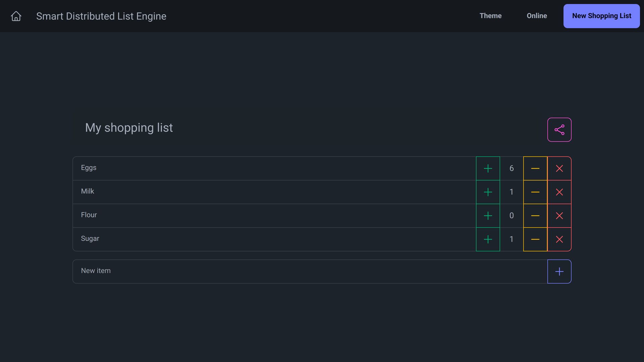Decrease Eggs quantity with minus icon
Viewport: 644px width, 362px height.
535,168
